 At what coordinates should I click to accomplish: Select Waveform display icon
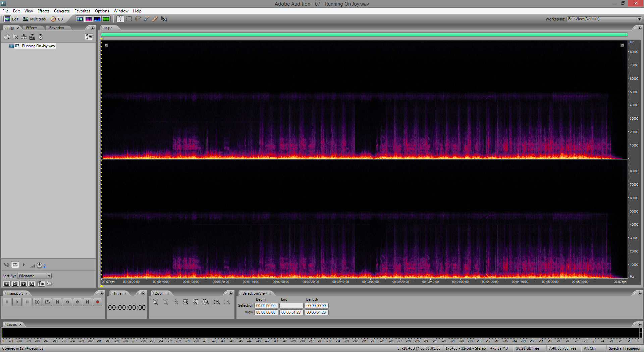click(80, 19)
